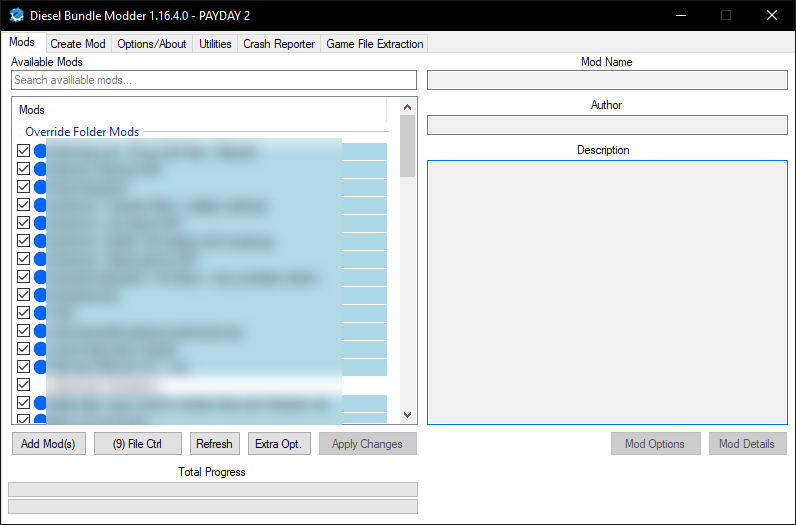The height and width of the screenshot is (525, 796).
Task: Click the Diesel Bundle Modder title bar icon
Action: pyautogui.click(x=17, y=15)
